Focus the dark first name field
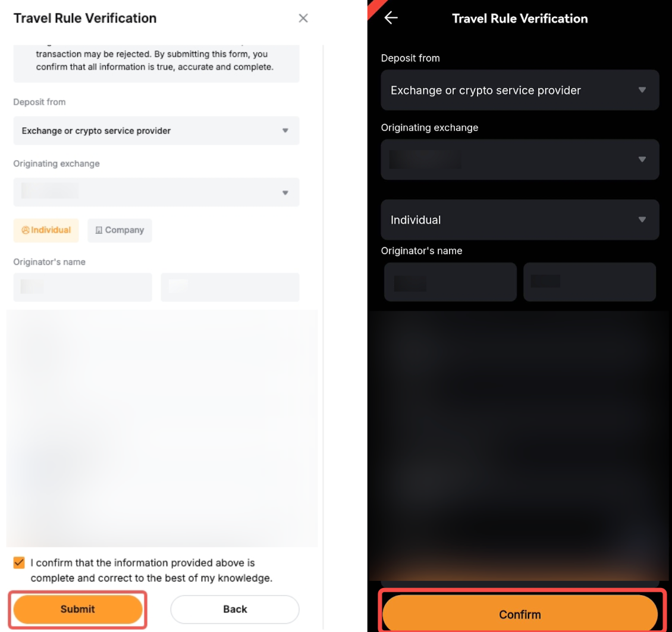 click(x=450, y=282)
